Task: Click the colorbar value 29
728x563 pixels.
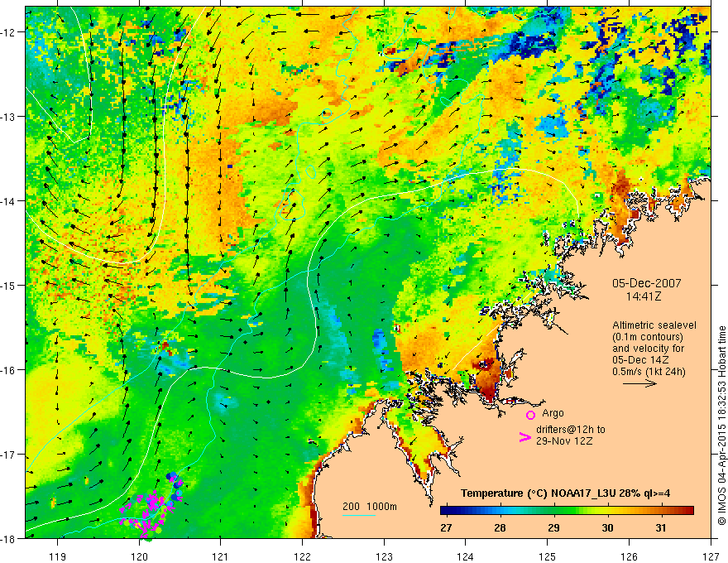Action: [553, 527]
